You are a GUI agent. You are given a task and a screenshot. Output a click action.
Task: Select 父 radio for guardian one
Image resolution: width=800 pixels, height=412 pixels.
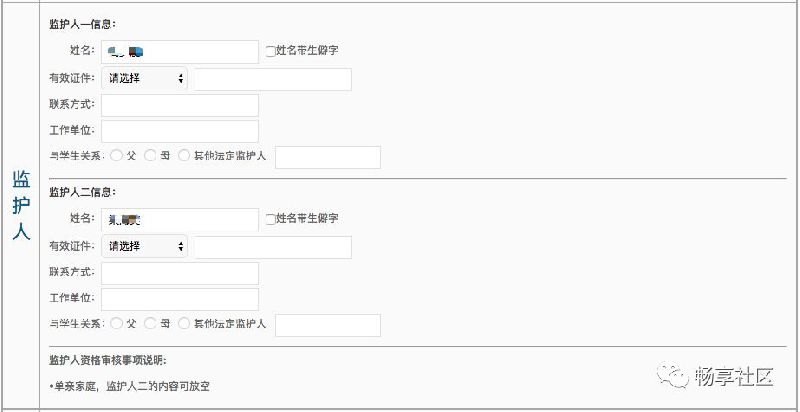tap(117, 156)
